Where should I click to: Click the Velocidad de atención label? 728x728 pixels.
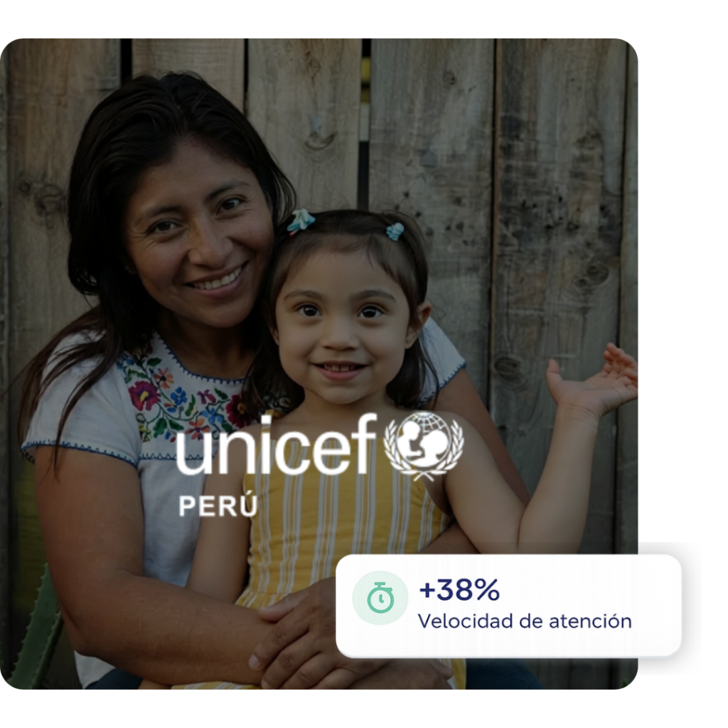(x=525, y=621)
